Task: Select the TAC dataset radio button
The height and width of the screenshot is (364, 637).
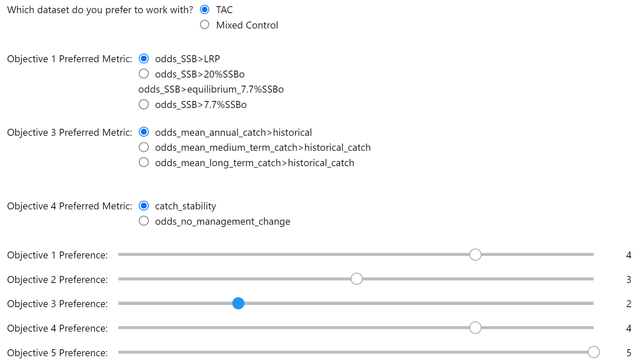Action: click(x=205, y=10)
